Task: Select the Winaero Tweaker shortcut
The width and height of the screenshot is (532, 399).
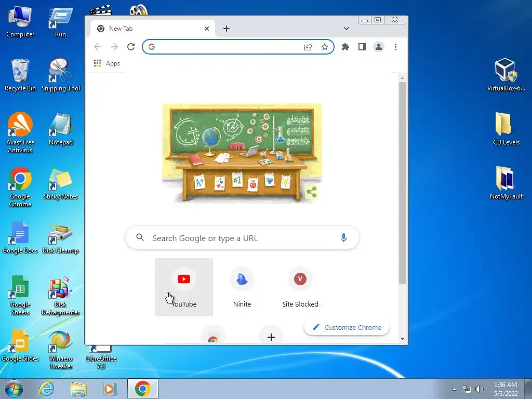Action: point(60,350)
